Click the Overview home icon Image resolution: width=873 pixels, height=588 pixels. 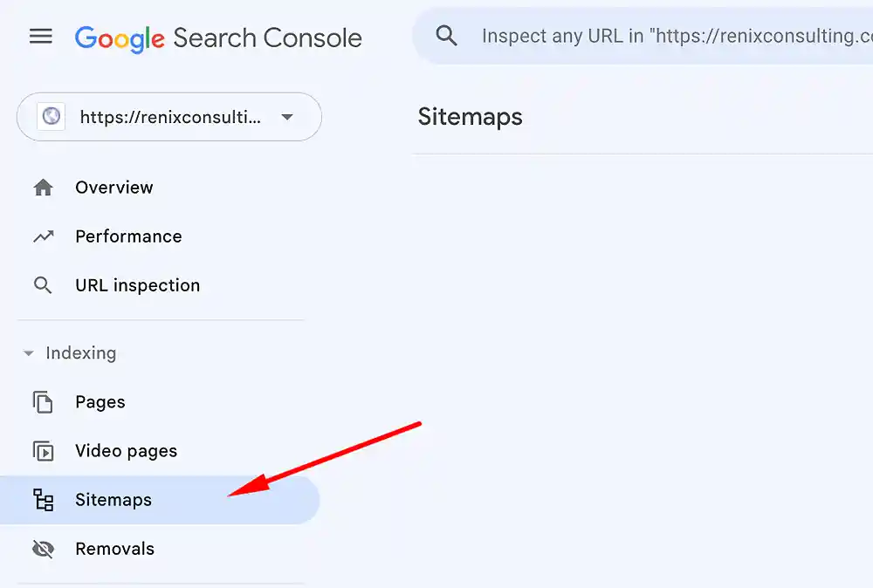coord(43,188)
